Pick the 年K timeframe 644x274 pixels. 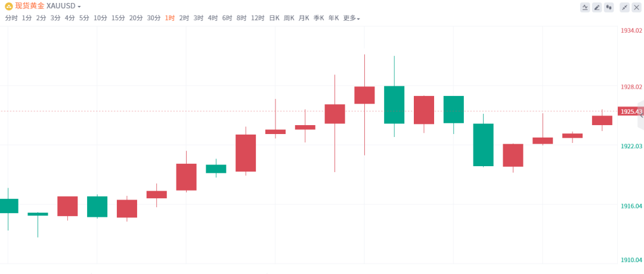[x=334, y=18]
